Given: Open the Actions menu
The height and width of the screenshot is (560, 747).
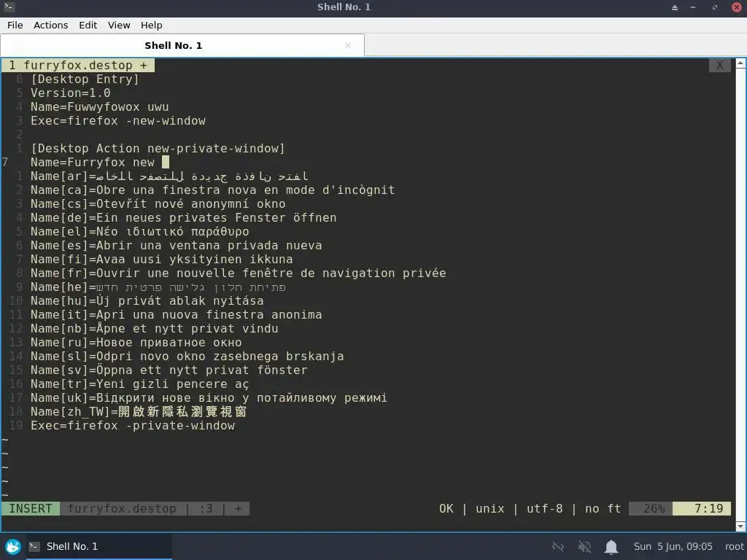Looking at the screenshot, I should [x=50, y=26].
